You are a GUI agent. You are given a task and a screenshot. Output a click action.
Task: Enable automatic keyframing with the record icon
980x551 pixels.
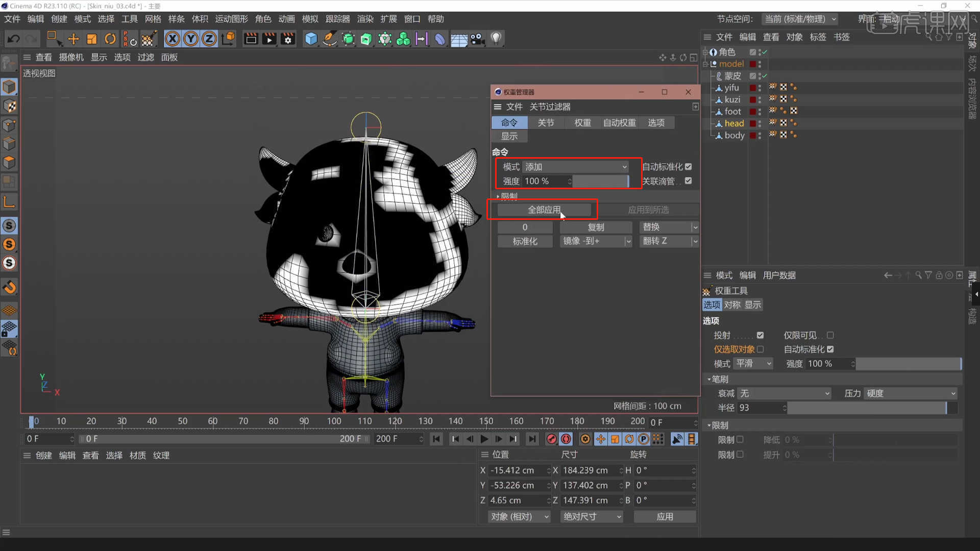[566, 439]
